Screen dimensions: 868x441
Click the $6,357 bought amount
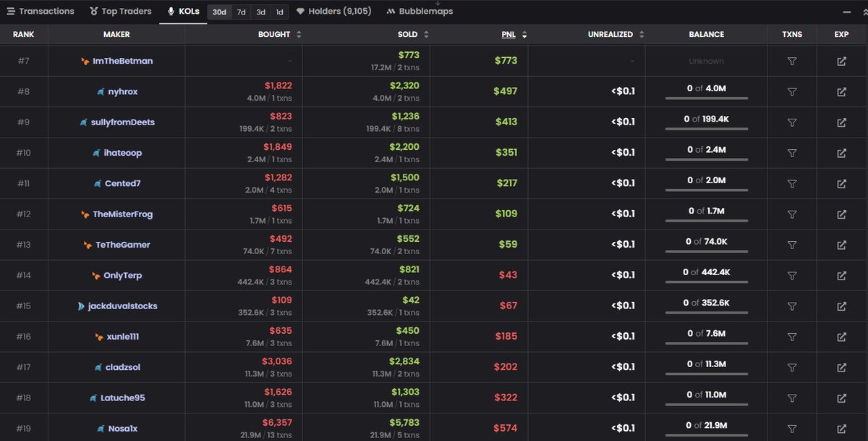[277, 422]
